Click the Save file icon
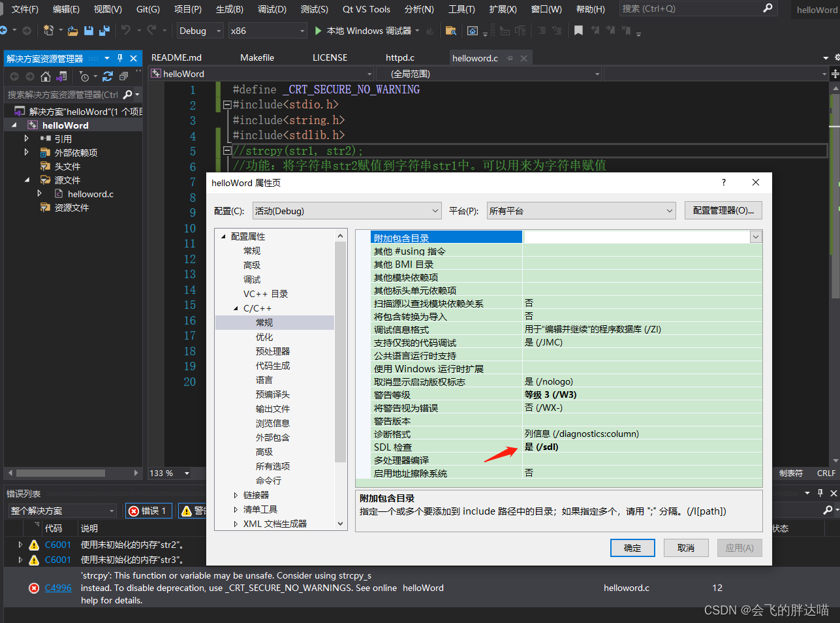This screenshot has width=840, height=623. tap(88, 31)
